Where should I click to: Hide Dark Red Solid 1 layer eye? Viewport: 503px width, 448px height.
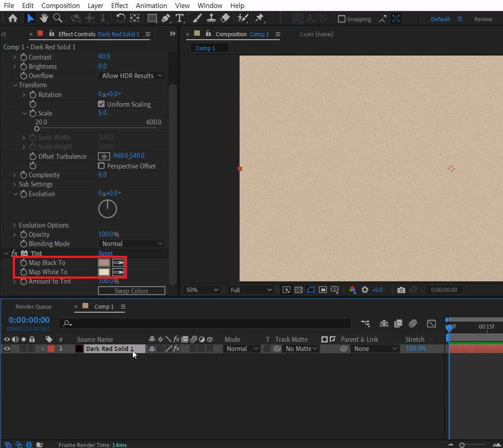coord(7,349)
